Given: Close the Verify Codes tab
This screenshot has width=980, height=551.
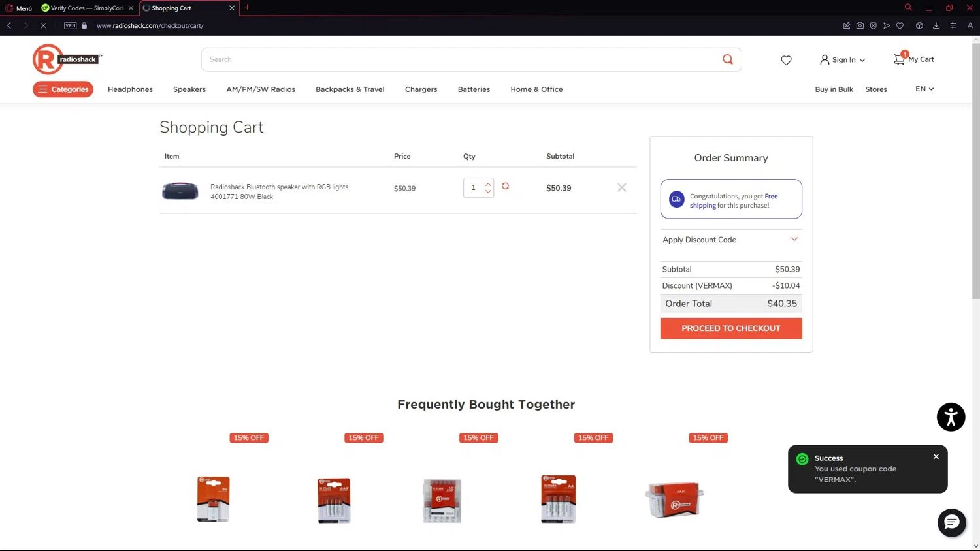Looking at the screenshot, I should [x=131, y=8].
